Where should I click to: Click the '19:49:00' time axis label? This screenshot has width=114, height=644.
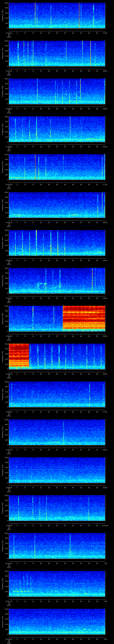pyautogui.click(x=9, y=147)
